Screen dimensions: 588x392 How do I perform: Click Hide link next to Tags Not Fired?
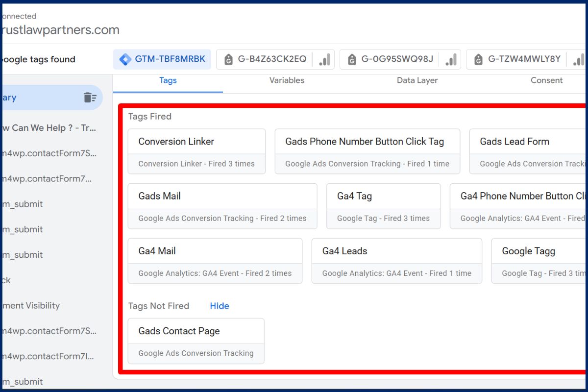click(220, 306)
